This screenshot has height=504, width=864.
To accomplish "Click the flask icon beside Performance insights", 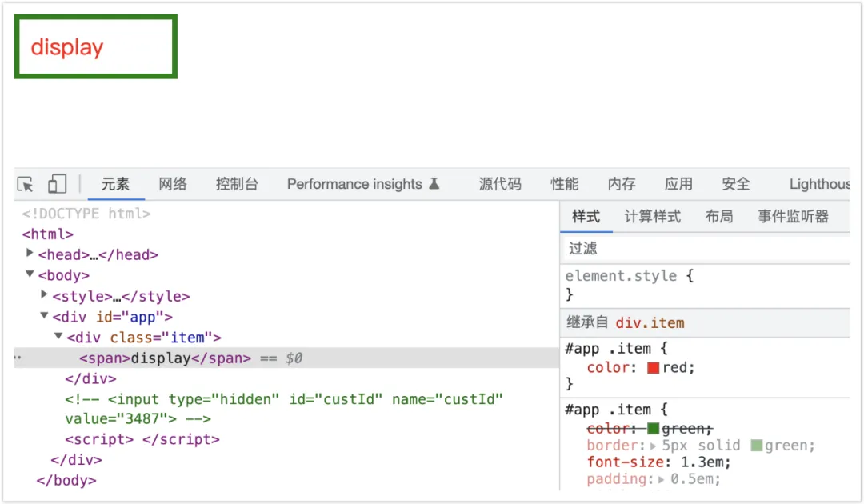I will [x=434, y=183].
